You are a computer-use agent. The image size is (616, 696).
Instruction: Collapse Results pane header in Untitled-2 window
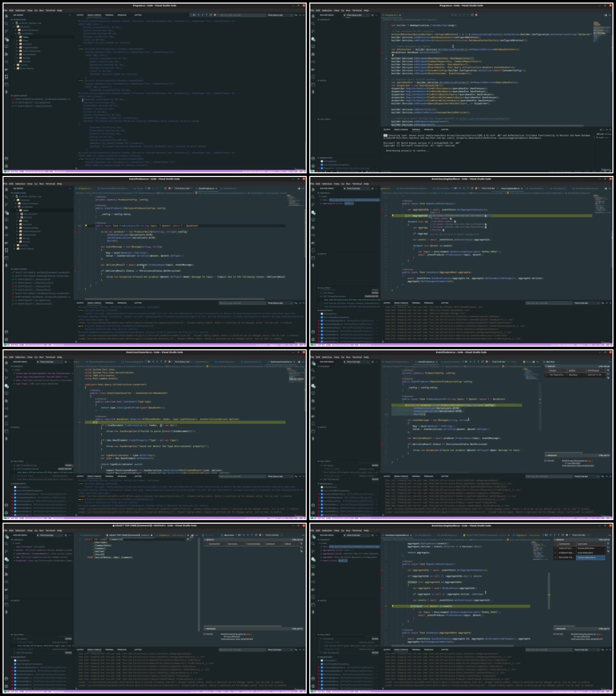[253, 540]
